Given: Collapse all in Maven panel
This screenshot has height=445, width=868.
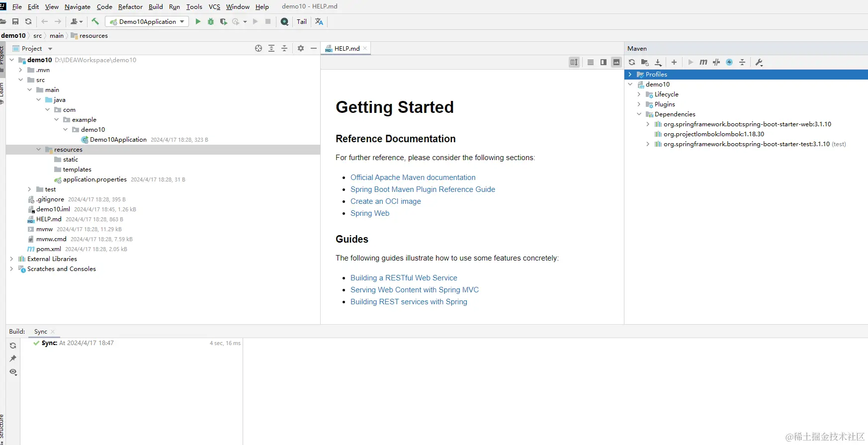Looking at the screenshot, I should tap(742, 62).
